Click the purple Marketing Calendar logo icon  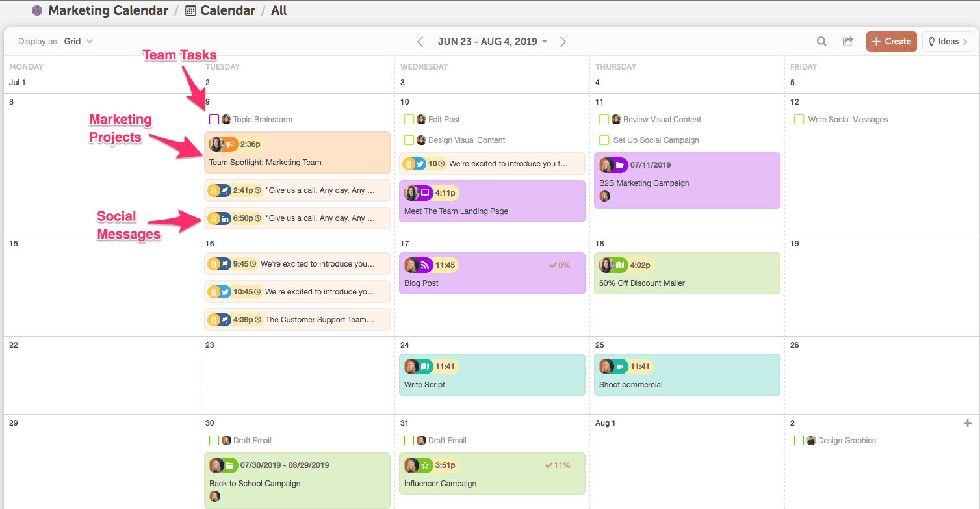tap(37, 10)
